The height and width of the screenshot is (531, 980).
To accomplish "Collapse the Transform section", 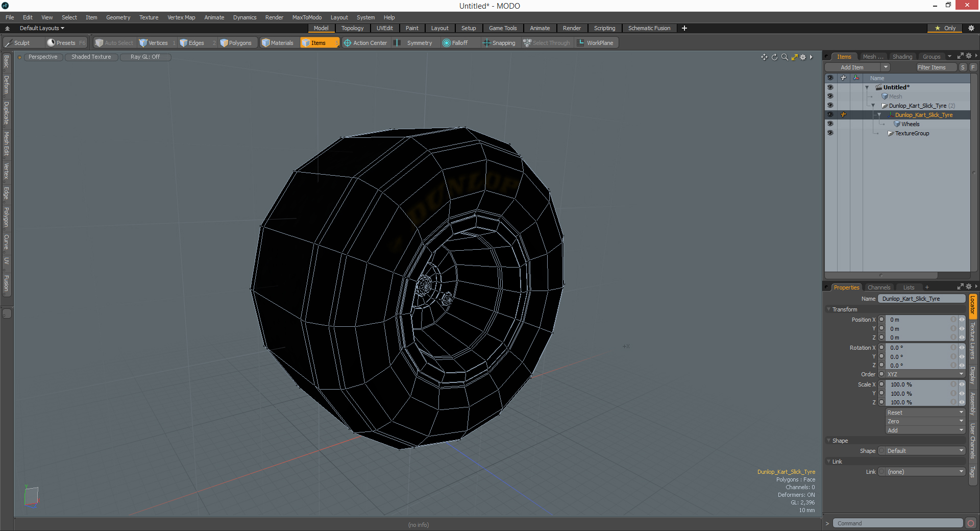I will tap(828, 309).
